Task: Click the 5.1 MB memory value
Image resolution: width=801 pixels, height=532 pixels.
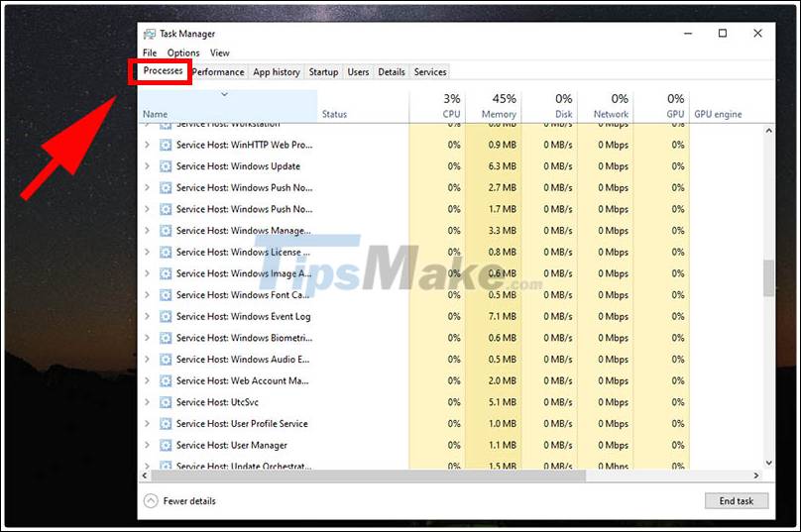Action: click(503, 402)
